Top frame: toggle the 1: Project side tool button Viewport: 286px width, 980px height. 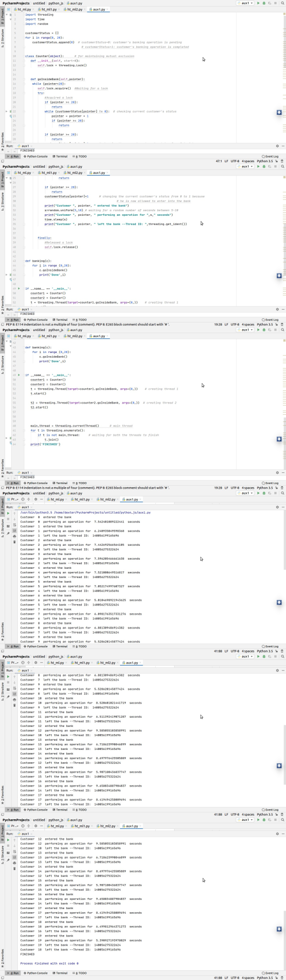coord(2,15)
